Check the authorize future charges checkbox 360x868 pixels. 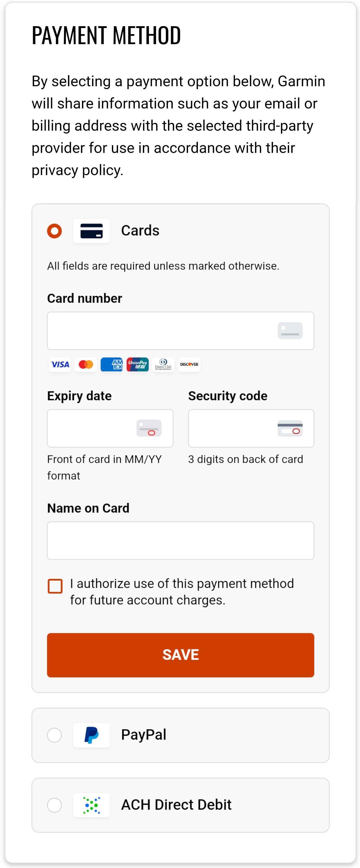55,586
